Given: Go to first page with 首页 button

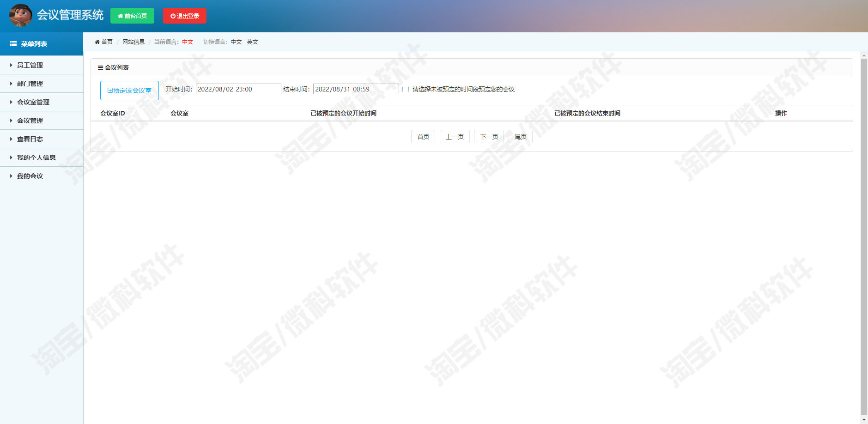Looking at the screenshot, I should coord(423,137).
